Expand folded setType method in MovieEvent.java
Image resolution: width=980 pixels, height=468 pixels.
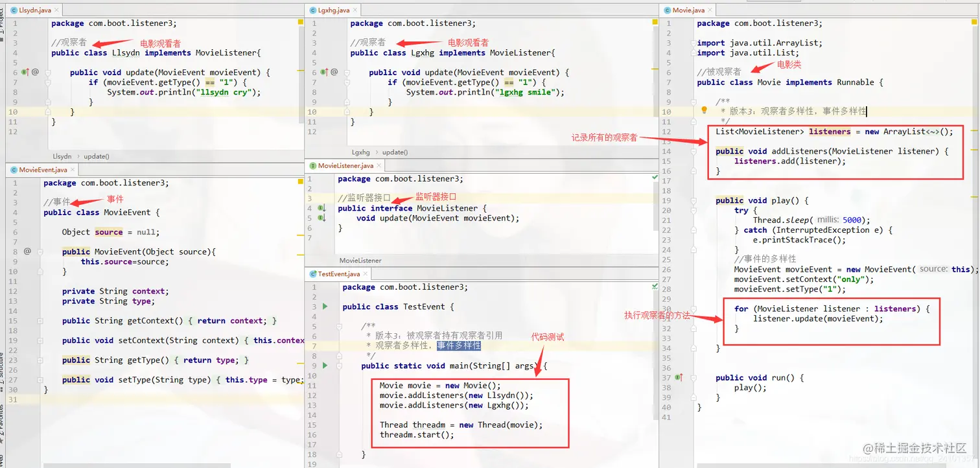coord(40,380)
